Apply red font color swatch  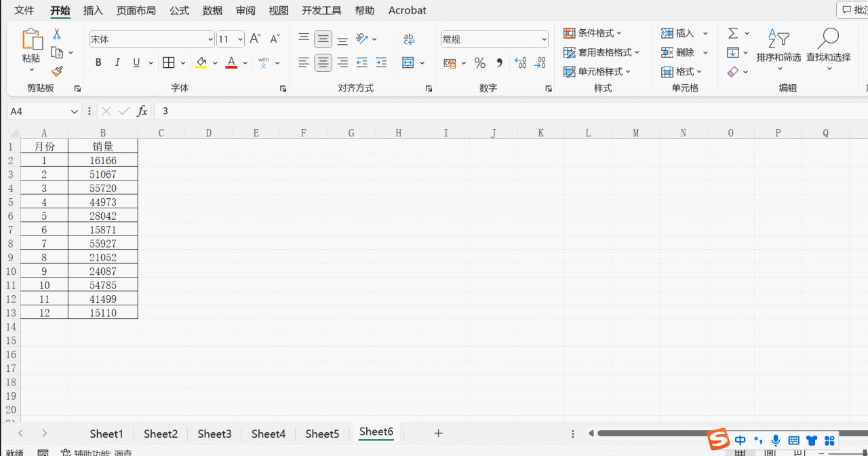click(231, 62)
